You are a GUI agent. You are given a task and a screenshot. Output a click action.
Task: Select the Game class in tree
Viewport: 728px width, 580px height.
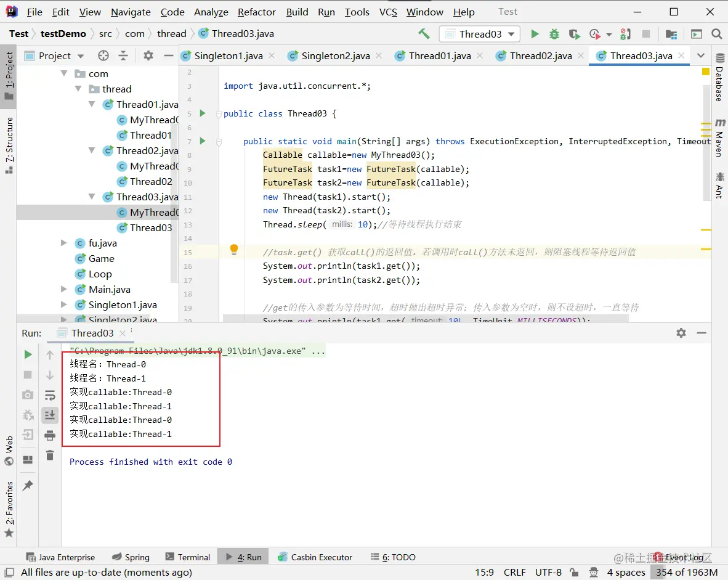click(x=101, y=258)
